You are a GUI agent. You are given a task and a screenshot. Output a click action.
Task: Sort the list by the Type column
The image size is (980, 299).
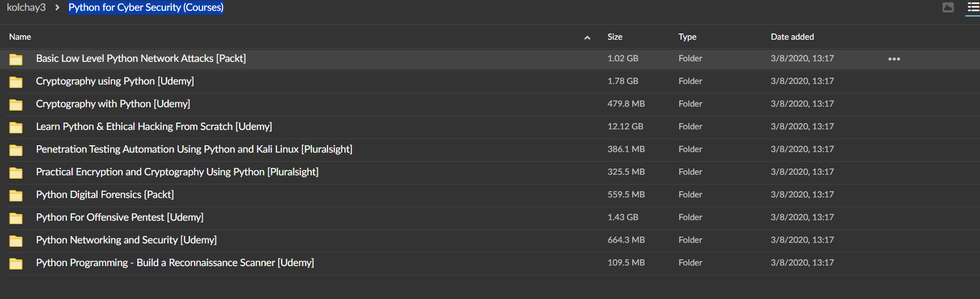[x=687, y=37]
